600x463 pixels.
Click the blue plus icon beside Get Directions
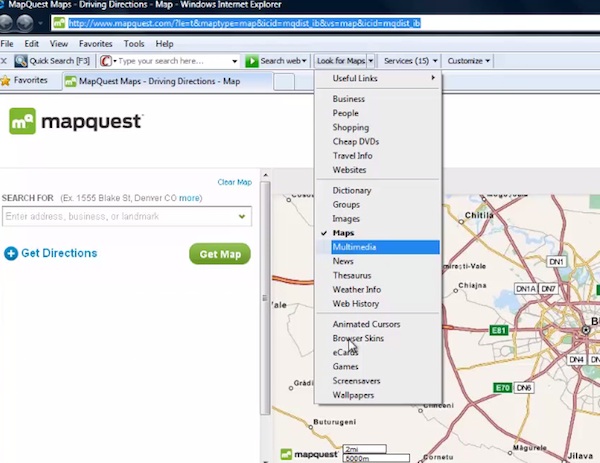coord(11,253)
